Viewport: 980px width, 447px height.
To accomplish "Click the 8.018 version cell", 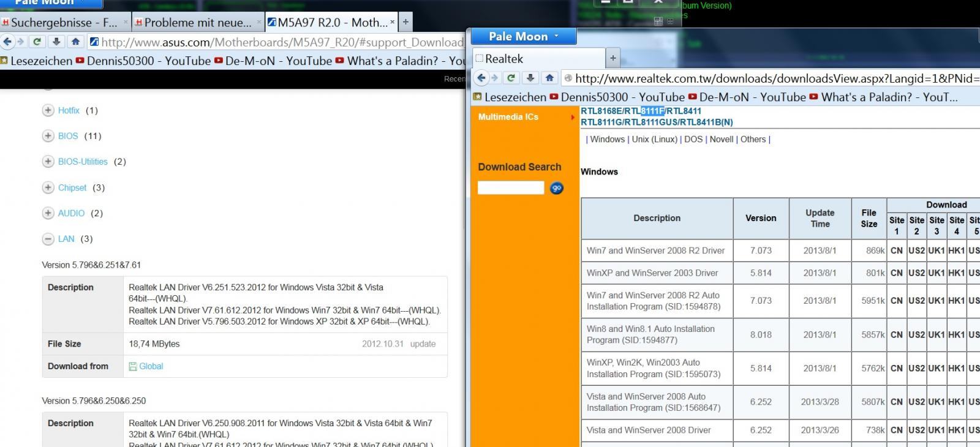I will (761, 335).
